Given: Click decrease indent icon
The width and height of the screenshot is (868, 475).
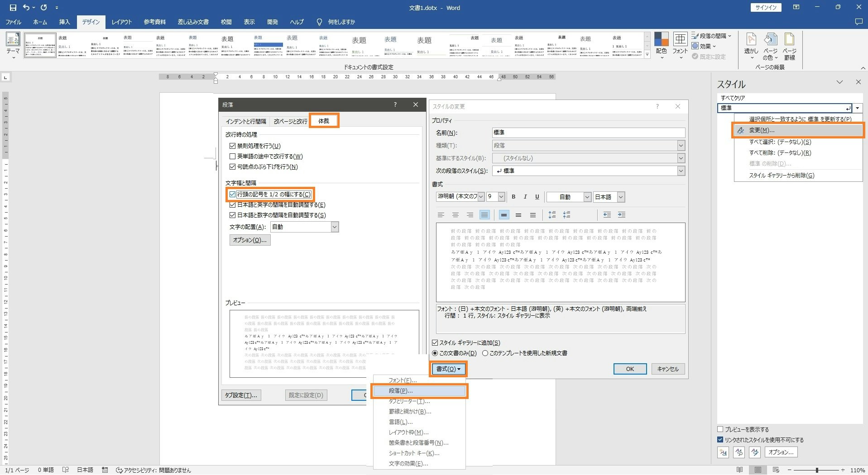Looking at the screenshot, I should click(x=607, y=215).
